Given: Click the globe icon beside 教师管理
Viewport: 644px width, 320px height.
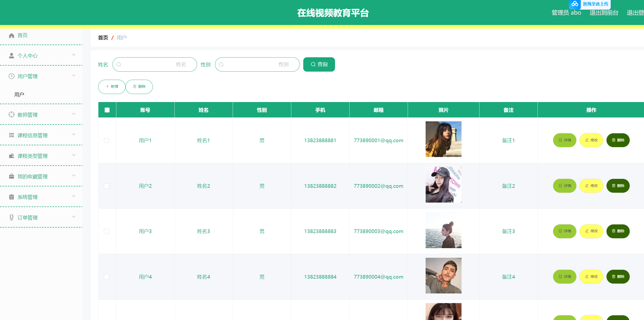Looking at the screenshot, I should (11, 115).
